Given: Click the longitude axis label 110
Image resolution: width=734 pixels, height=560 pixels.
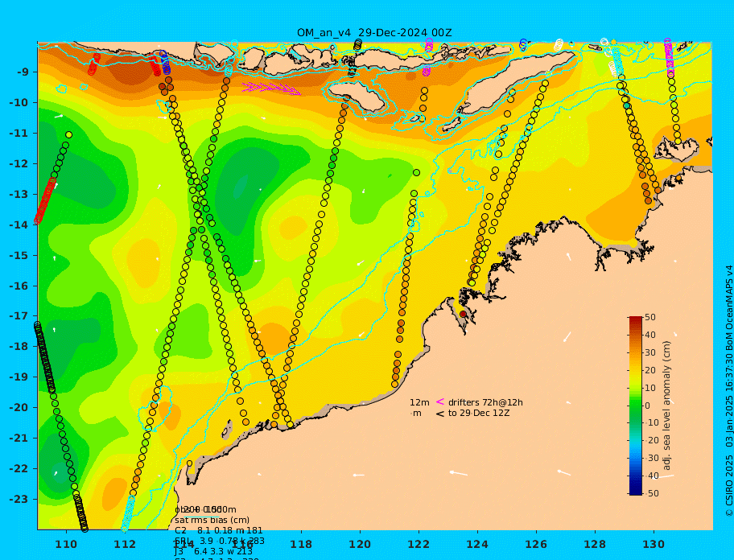Looking at the screenshot, I should pyautogui.click(x=66, y=544).
